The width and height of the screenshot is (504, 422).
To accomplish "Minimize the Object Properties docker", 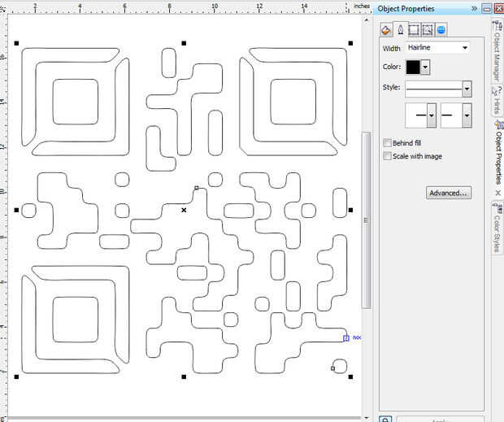I will [x=487, y=9].
